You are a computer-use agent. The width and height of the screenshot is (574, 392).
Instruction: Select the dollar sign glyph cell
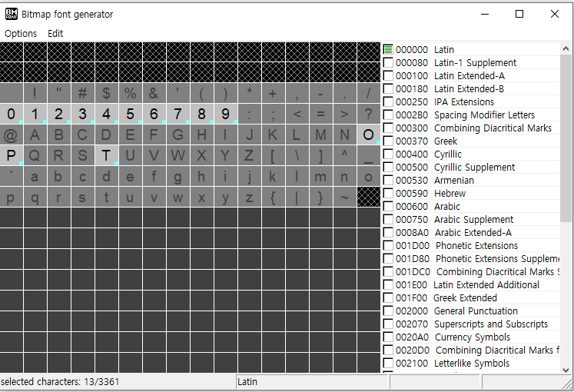[x=107, y=93]
